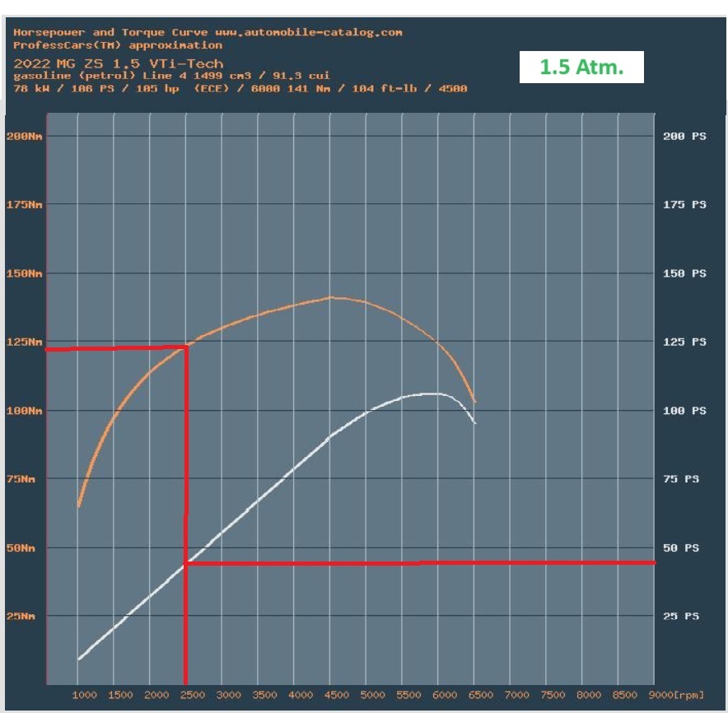The image size is (728, 713).
Task: Click the 2500 rpm axis label
Action: pyautogui.click(x=192, y=695)
